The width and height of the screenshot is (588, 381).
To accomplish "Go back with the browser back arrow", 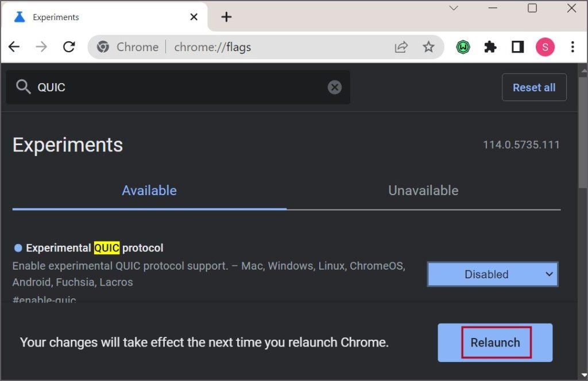I will tap(14, 47).
